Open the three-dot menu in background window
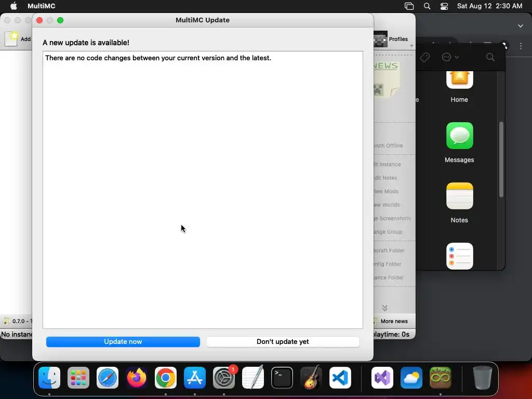532x399 pixels. click(x=521, y=46)
